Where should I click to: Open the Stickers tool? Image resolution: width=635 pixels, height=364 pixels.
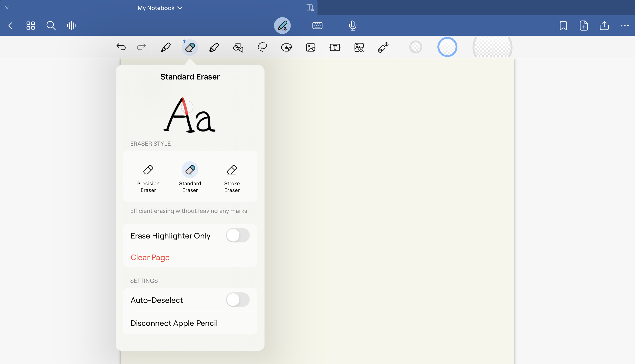tap(286, 47)
